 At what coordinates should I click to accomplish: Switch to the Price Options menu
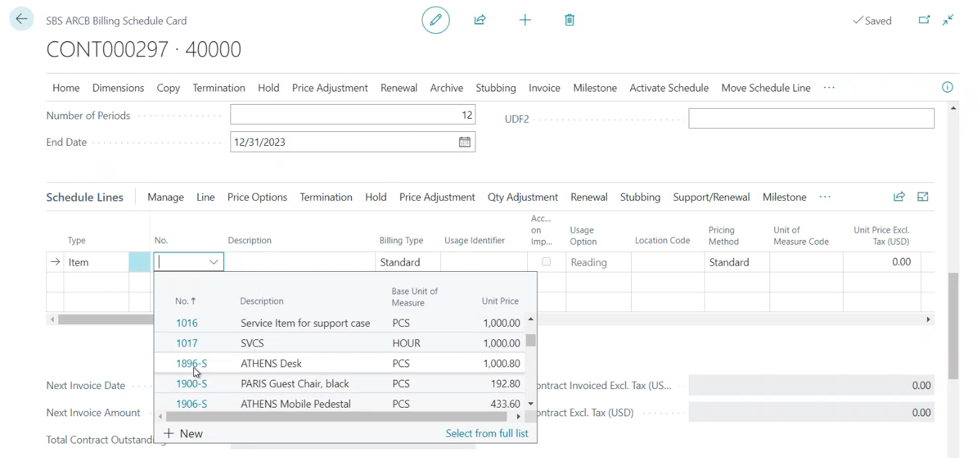[x=257, y=197]
